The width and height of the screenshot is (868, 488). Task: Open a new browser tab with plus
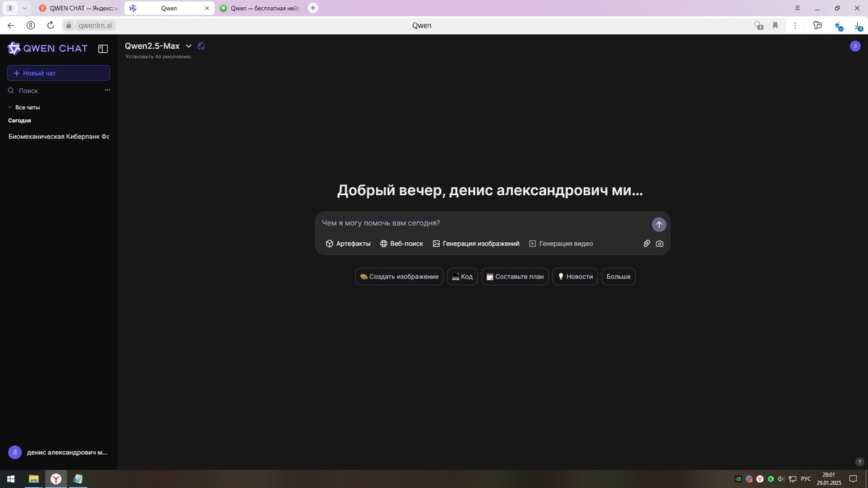click(313, 8)
